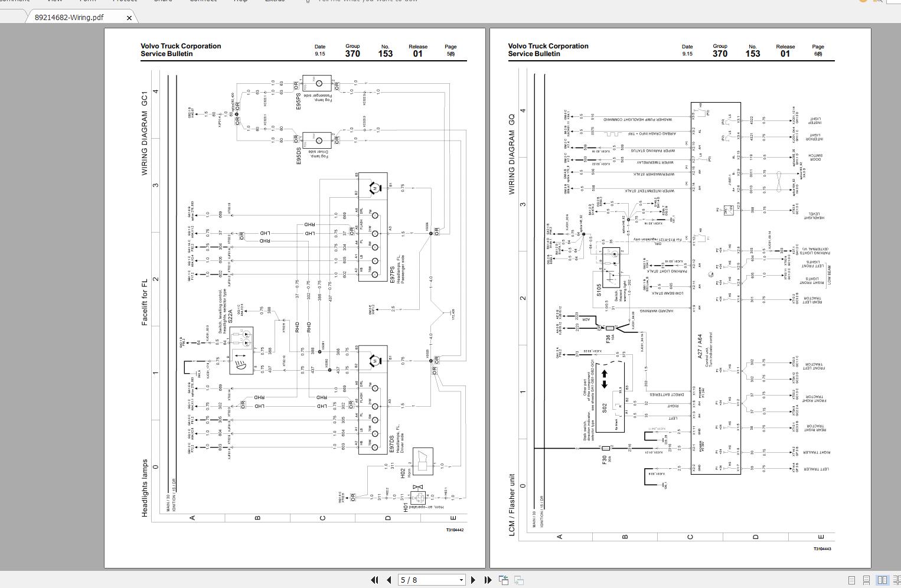Viewport: 901px width, 588px height.
Task: Open the Connect menu
Action: tap(203, 2)
